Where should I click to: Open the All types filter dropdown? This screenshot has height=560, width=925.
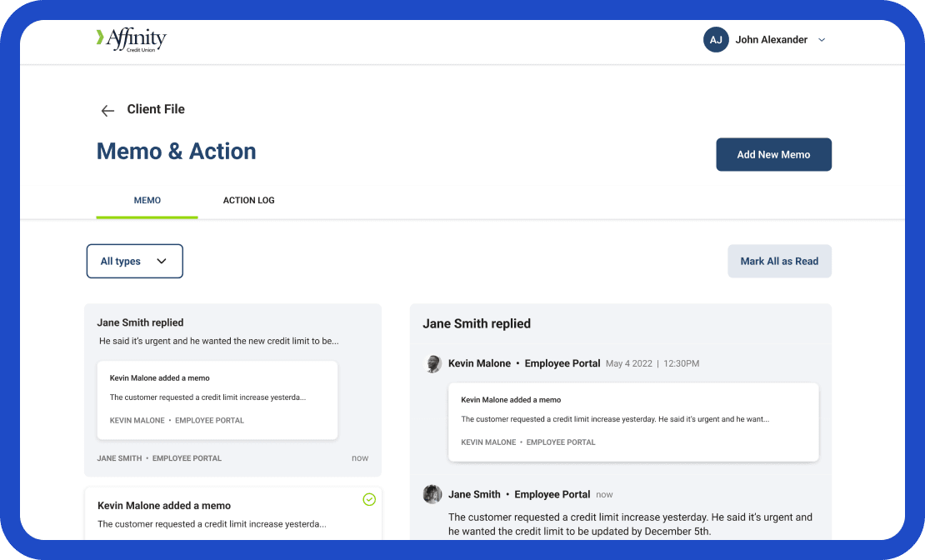click(x=134, y=261)
